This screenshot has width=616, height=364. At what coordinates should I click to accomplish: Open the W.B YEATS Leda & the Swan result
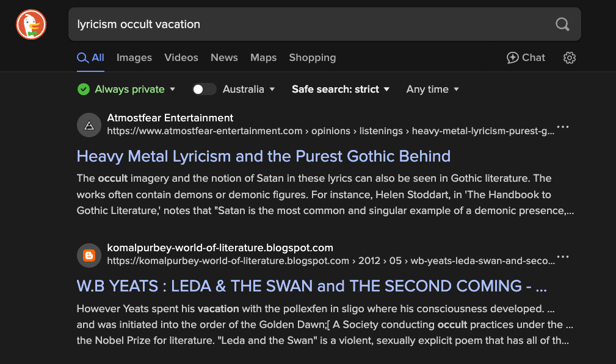pos(311,286)
